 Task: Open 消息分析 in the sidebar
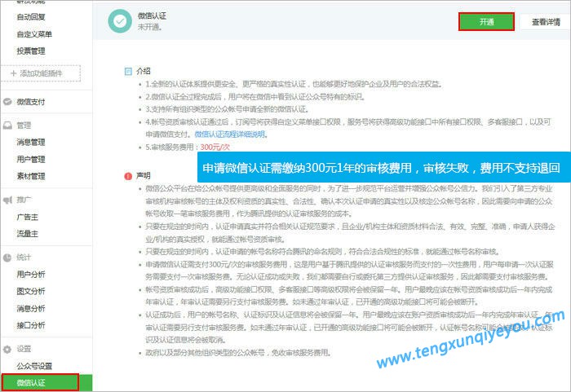31,308
